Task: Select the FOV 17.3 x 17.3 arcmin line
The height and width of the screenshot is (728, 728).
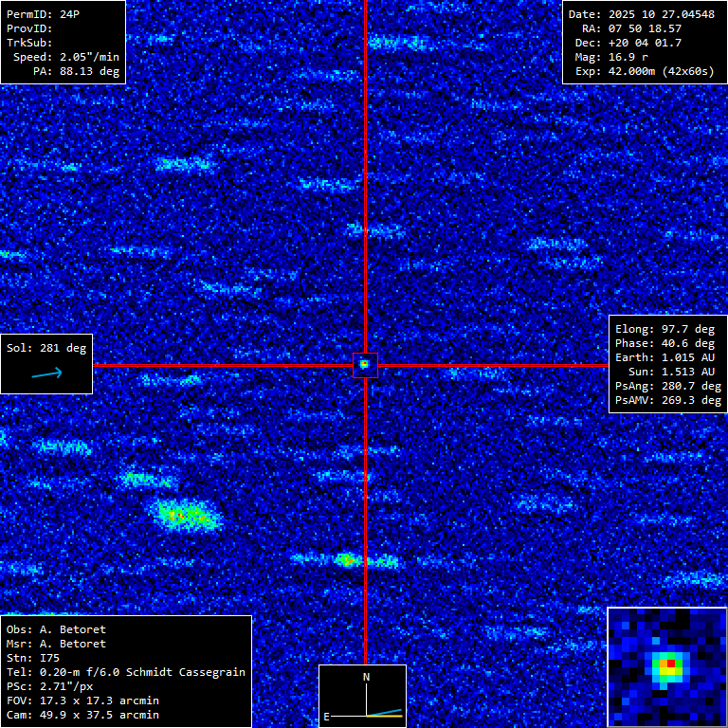Action: pos(82,701)
